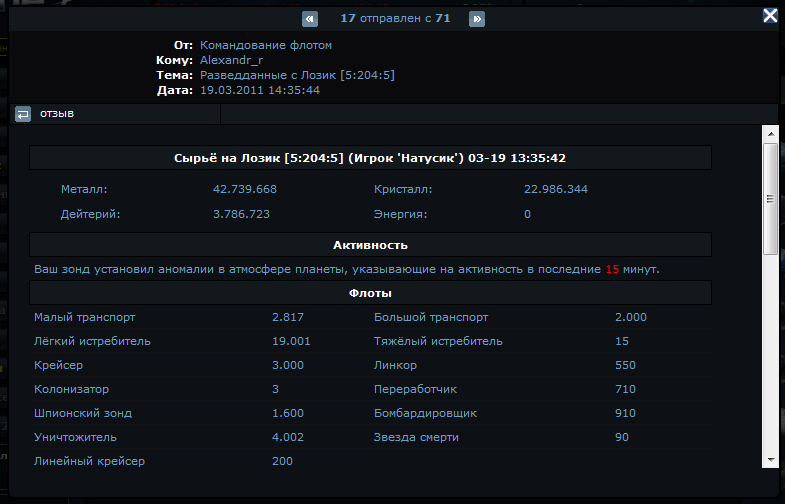Click Переработчик row label
This screenshot has width=785, height=504.
tap(416, 389)
